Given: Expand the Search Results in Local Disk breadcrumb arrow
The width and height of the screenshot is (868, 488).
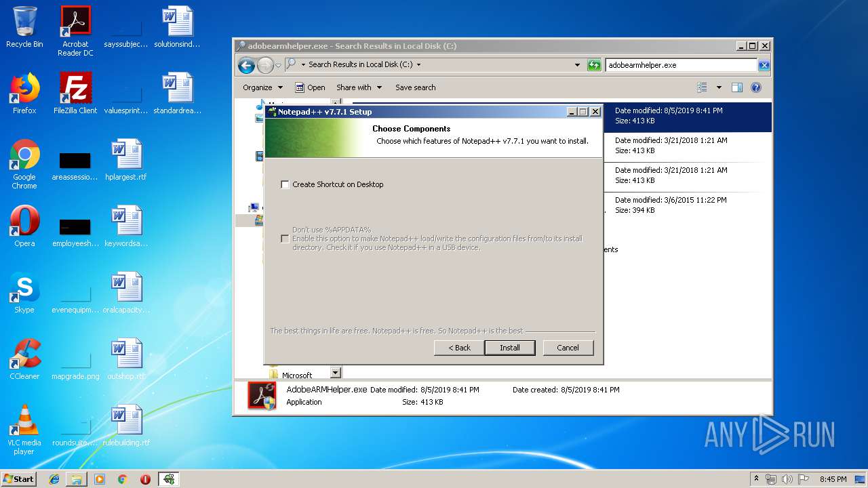Looking at the screenshot, I should coord(418,65).
